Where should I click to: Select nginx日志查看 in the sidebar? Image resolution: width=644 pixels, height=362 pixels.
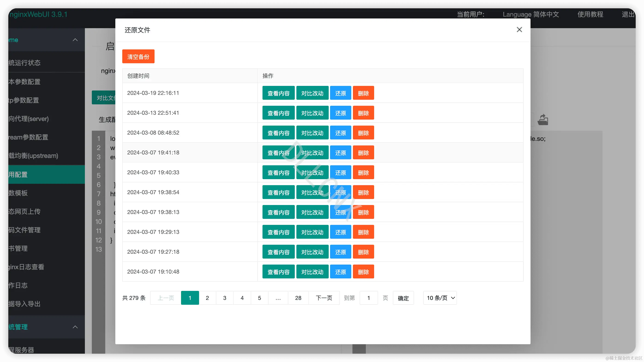click(26, 267)
